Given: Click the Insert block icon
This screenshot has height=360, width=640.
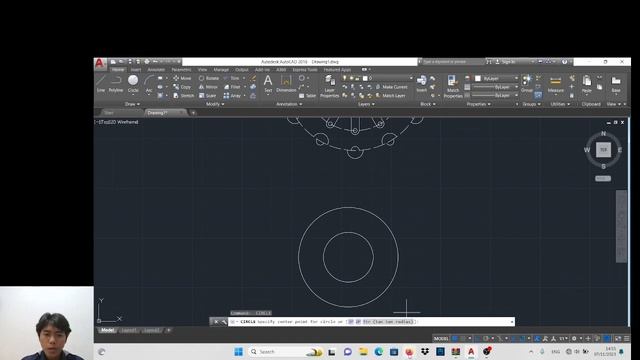Looking at the screenshot, I should (422, 83).
